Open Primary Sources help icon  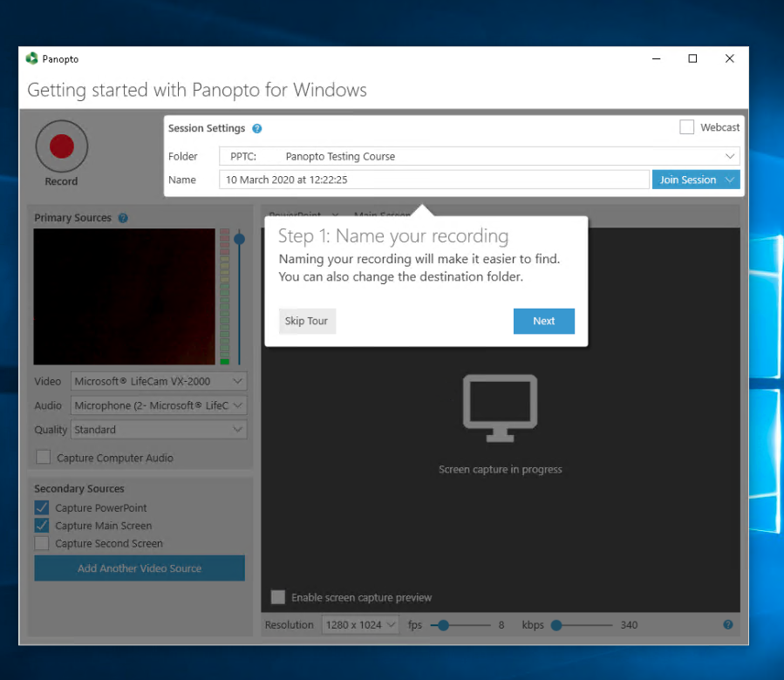(x=123, y=218)
